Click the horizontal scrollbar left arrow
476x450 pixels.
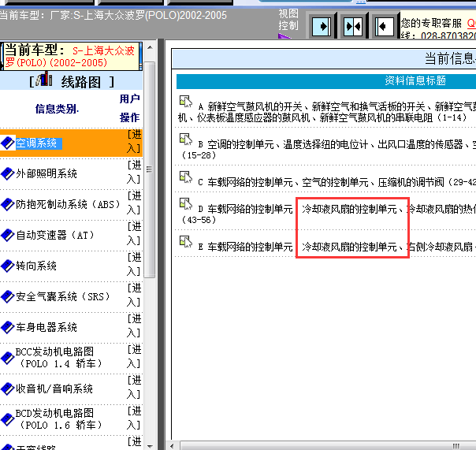coord(172,446)
